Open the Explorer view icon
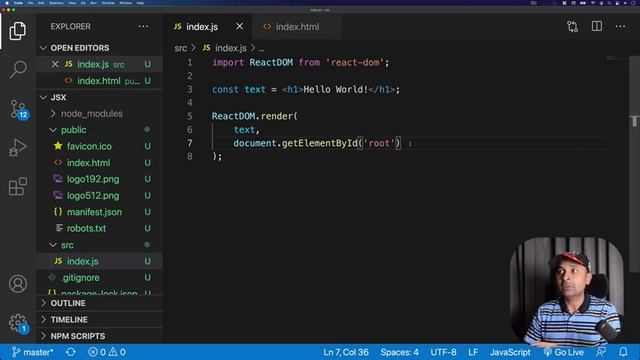The image size is (640, 360). point(18,31)
